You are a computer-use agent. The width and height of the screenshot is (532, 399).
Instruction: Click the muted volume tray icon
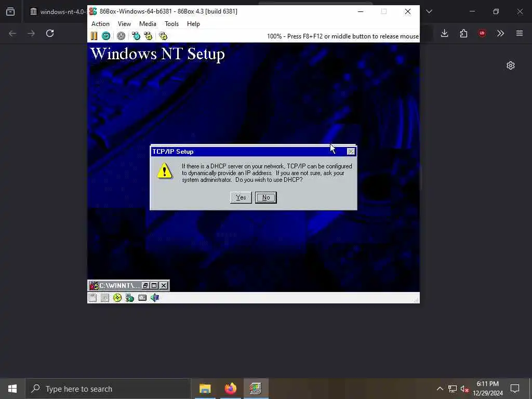[x=464, y=389]
